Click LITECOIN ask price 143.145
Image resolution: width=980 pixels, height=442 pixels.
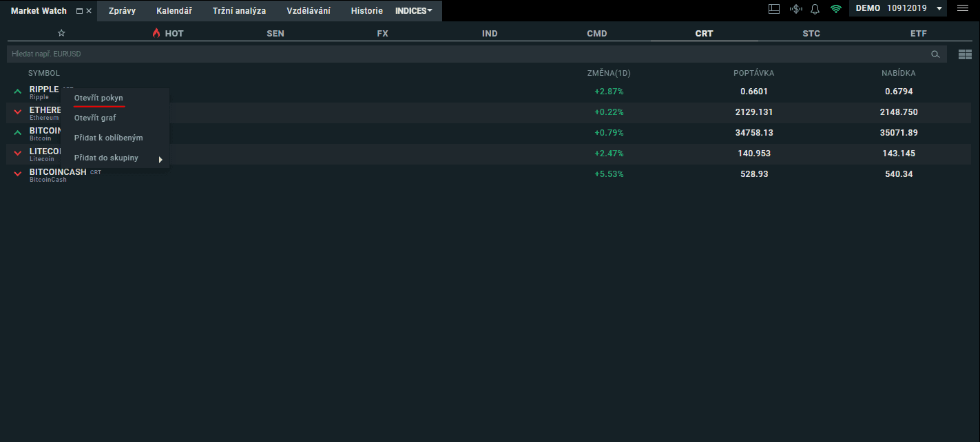click(x=899, y=154)
